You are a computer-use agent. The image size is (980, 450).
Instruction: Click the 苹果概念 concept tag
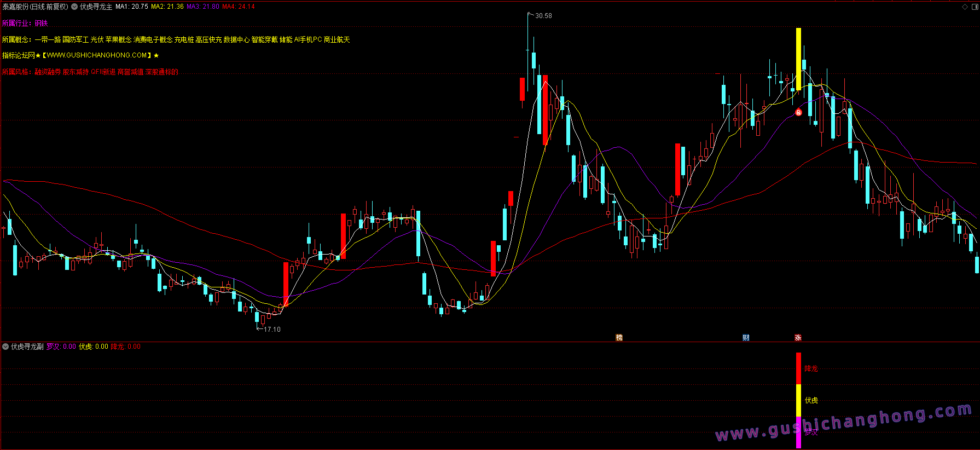point(119,39)
